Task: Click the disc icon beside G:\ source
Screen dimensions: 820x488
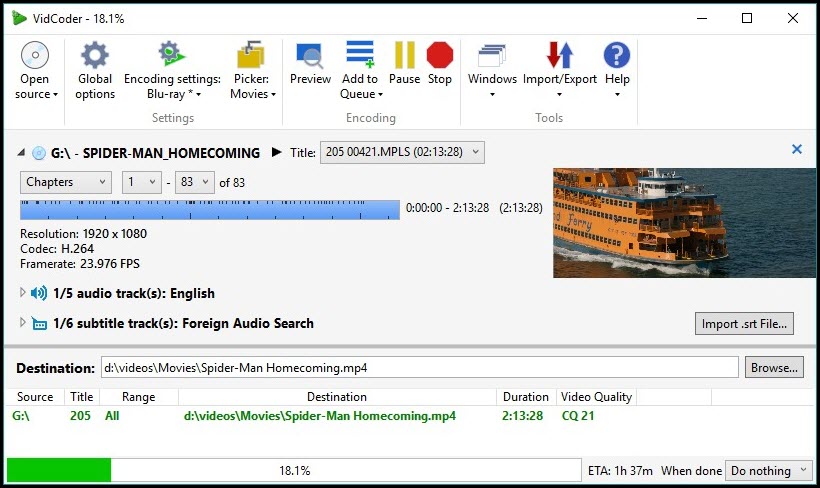Action: point(39,153)
